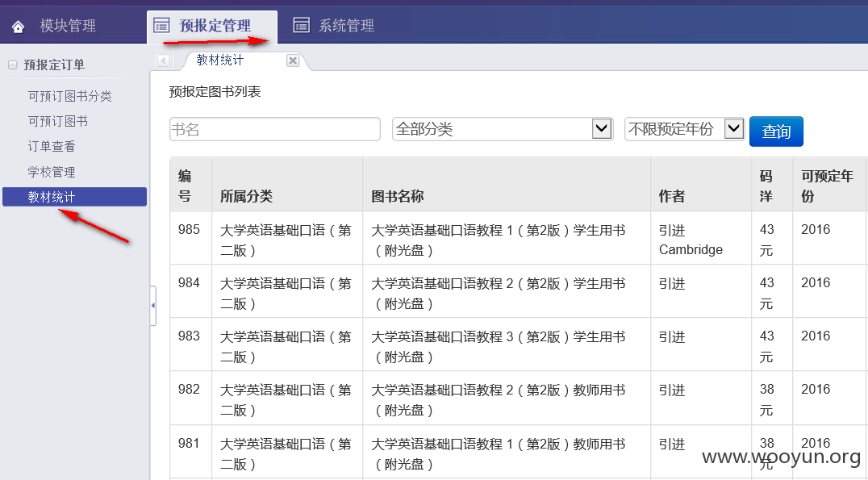This screenshot has width=868, height=480.
Task: Focus the 书名 search field
Action: [x=275, y=129]
